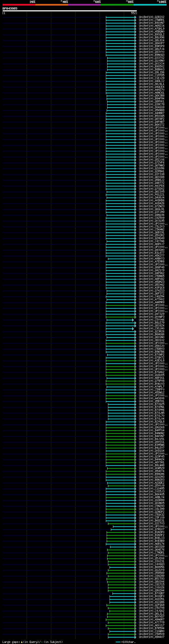Click hit label UniRef100_Q84XP7

tap(152, 43)
